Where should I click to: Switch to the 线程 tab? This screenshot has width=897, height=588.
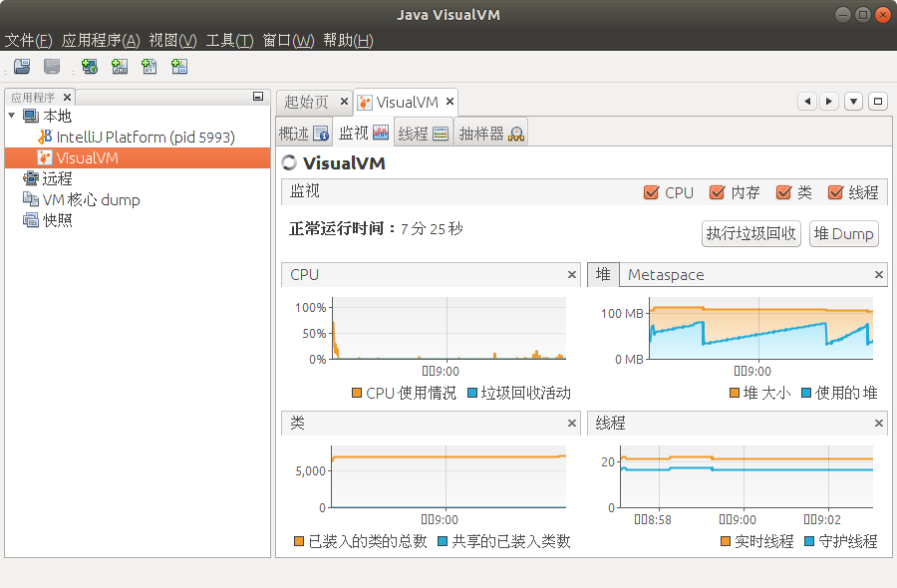click(x=424, y=134)
